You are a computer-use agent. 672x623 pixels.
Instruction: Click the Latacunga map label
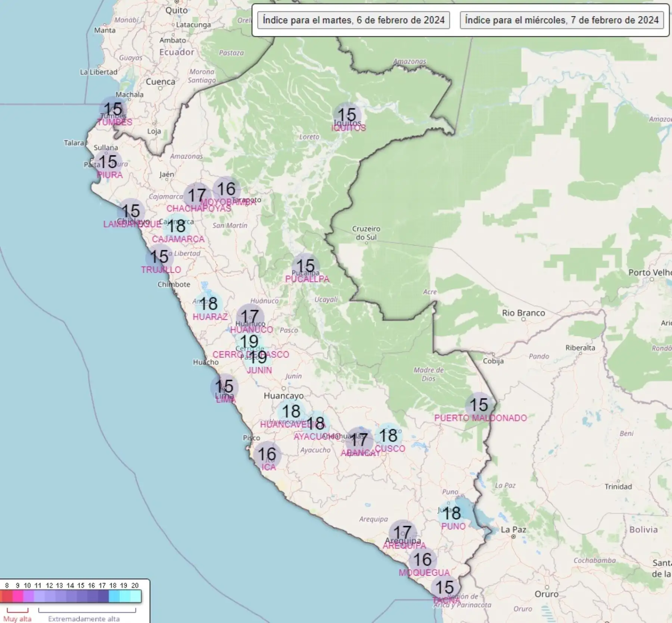(x=193, y=25)
